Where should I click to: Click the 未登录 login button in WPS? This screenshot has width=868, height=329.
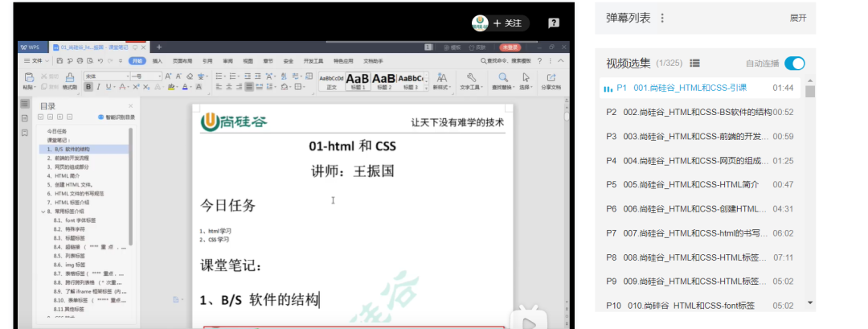[510, 47]
